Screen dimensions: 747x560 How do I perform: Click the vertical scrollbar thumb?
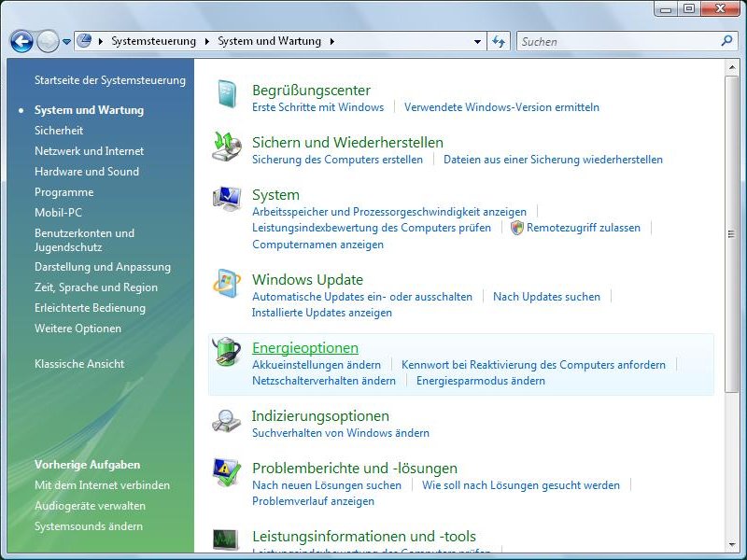coord(731,234)
